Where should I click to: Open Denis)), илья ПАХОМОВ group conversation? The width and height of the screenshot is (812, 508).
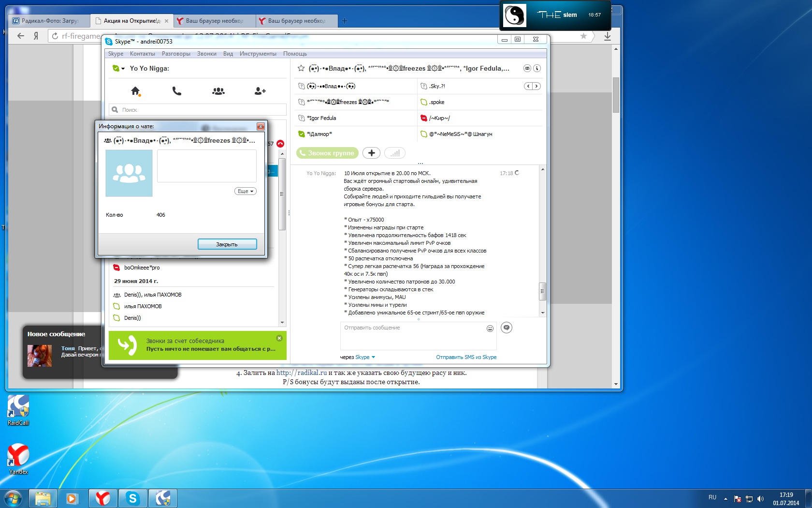click(x=153, y=295)
